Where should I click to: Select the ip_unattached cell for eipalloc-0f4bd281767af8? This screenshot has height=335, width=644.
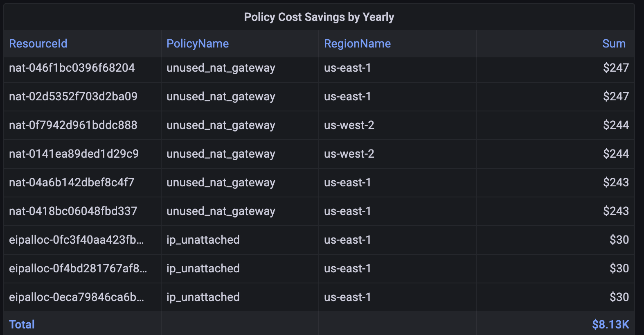coord(203,269)
